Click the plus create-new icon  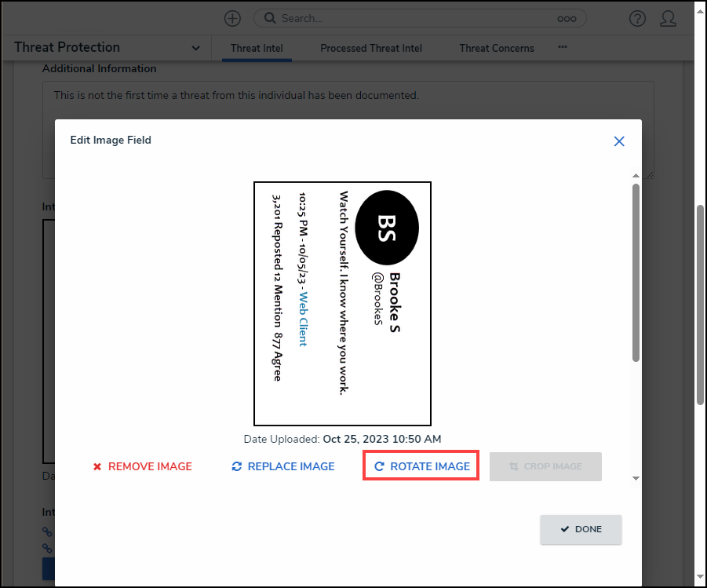click(233, 19)
